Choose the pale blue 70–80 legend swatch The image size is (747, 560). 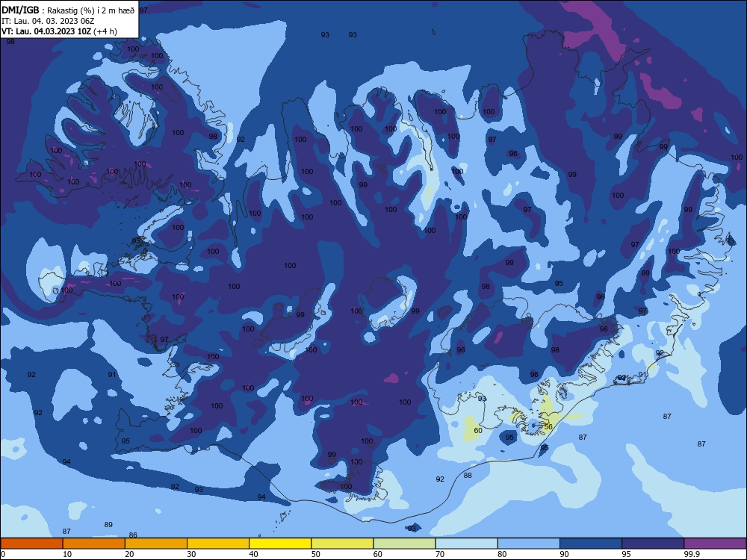coord(466,544)
